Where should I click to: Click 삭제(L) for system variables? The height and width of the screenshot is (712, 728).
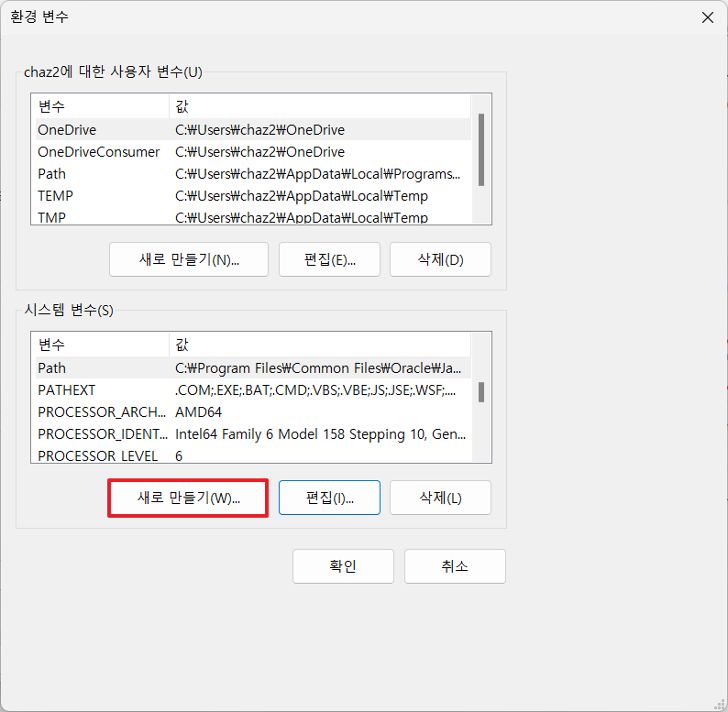point(440,498)
